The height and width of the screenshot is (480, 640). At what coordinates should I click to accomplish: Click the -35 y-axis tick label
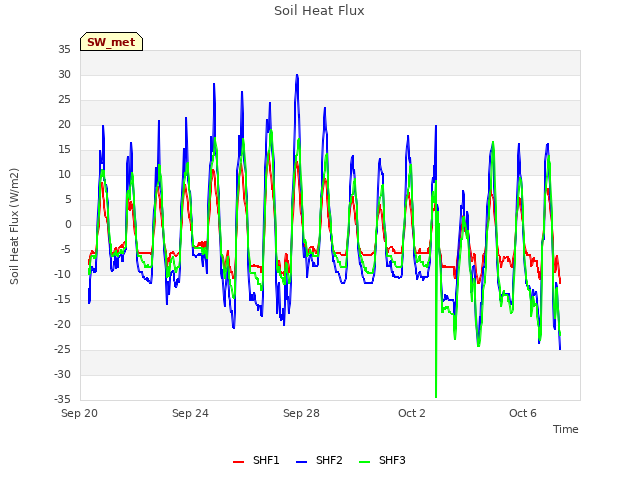click(x=62, y=399)
